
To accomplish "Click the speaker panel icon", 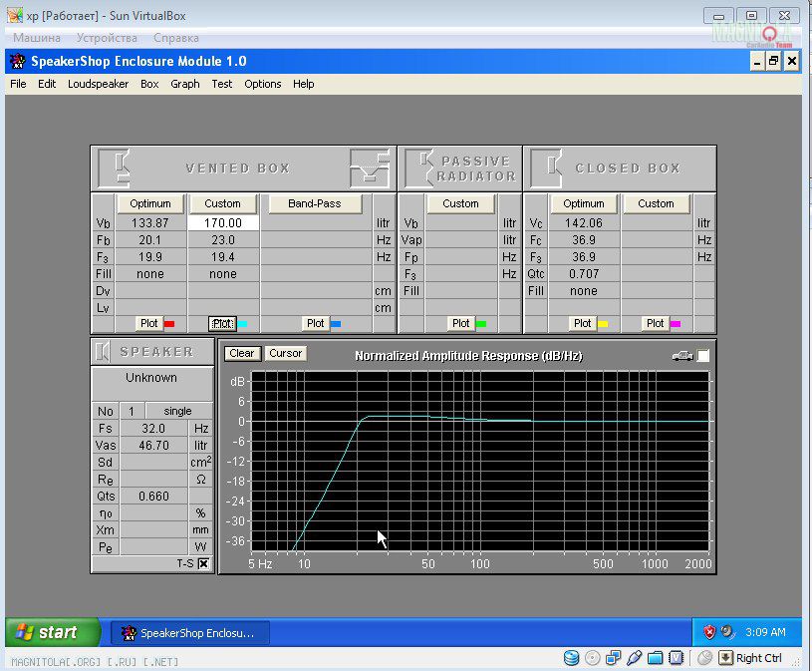I will click(x=104, y=351).
